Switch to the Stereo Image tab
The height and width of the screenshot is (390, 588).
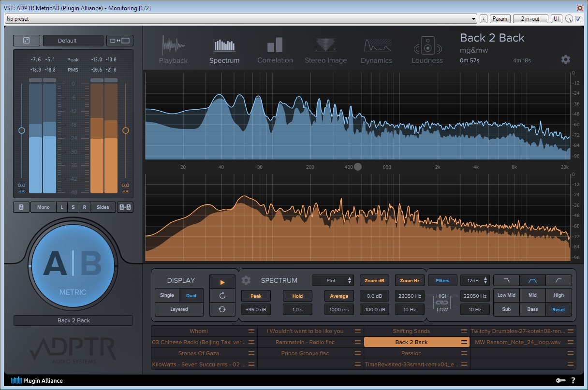(x=325, y=51)
